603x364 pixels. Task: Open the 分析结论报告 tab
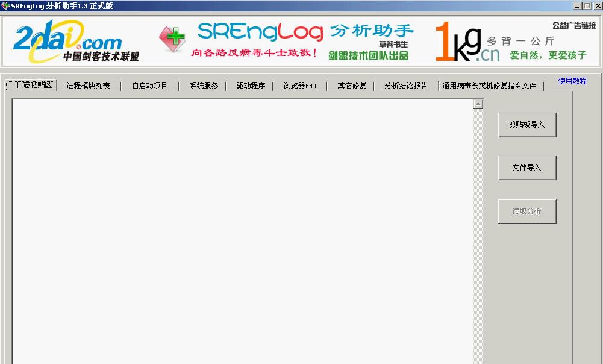[x=406, y=86]
